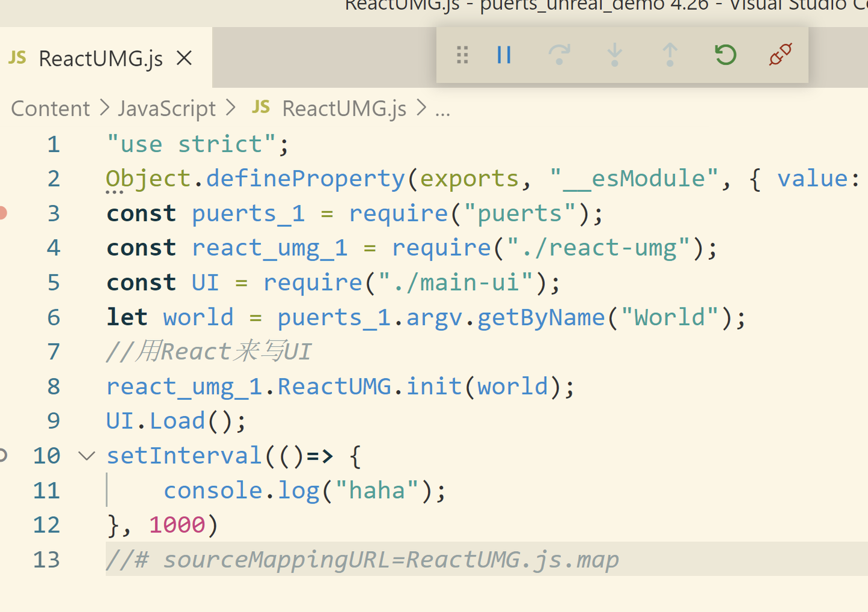868x612 pixels.
Task: Collapse the setInterval code block
Action: click(86, 456)
